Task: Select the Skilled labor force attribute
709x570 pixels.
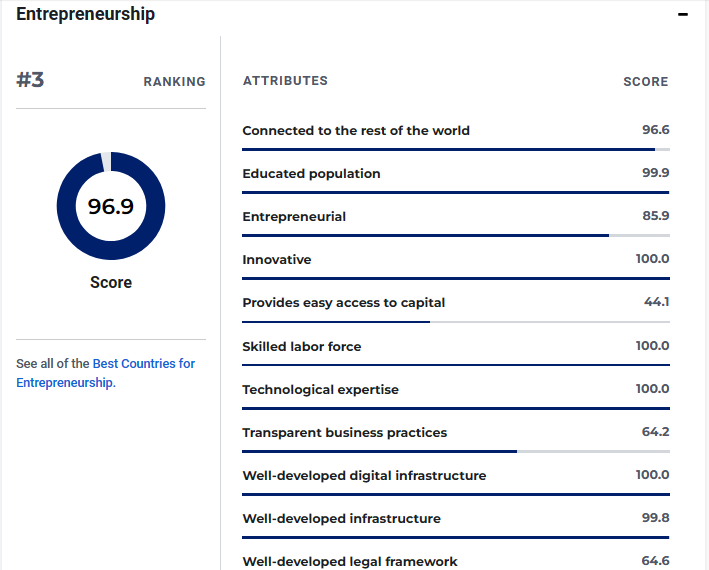Action: pyautogui.click(x=302, y=346)
